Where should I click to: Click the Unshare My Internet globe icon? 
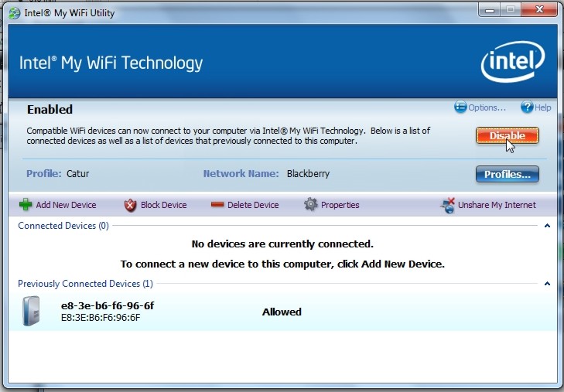(447, 205)
